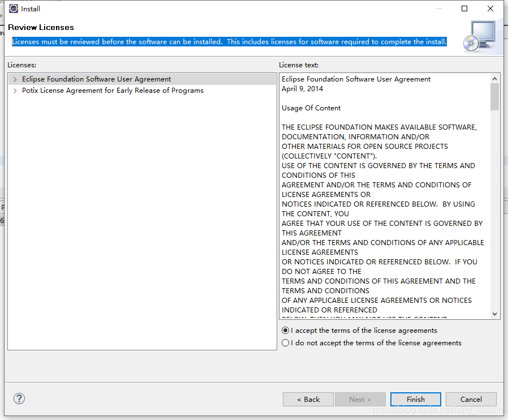Expand Eclipse Foundation Software User Agreement
The height and width of the screenshot is (420, 508).
(x=15, y=79)
